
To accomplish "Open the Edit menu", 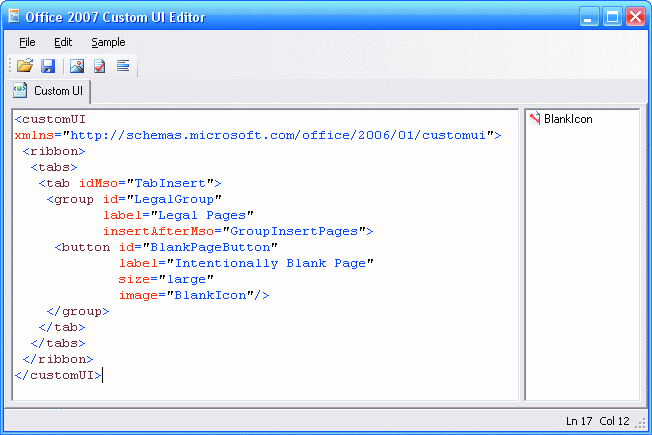I will pyautogui.click(x=63, y=42).
